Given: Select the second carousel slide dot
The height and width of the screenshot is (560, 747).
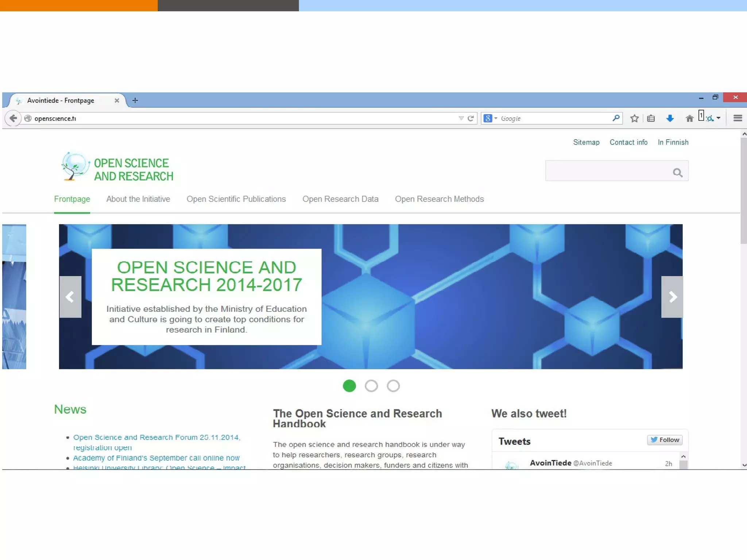Looking at the screenshot, I should tap(371, 386).
